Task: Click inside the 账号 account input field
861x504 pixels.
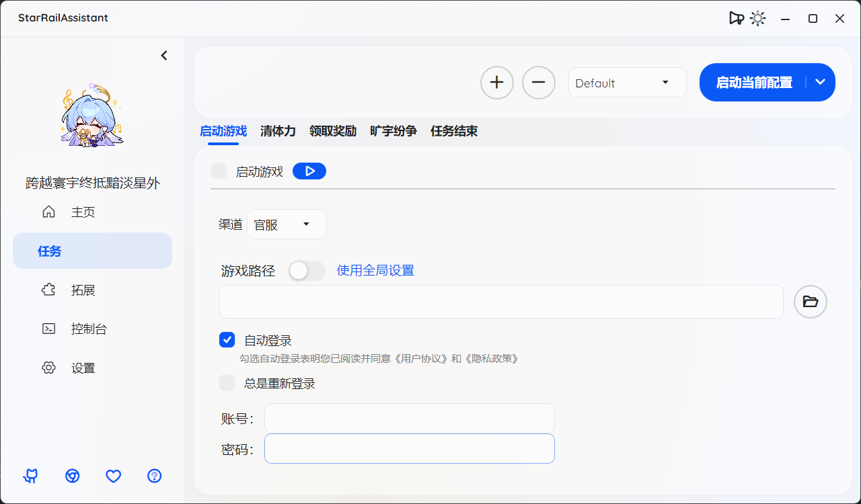Action: pos(409,418)
